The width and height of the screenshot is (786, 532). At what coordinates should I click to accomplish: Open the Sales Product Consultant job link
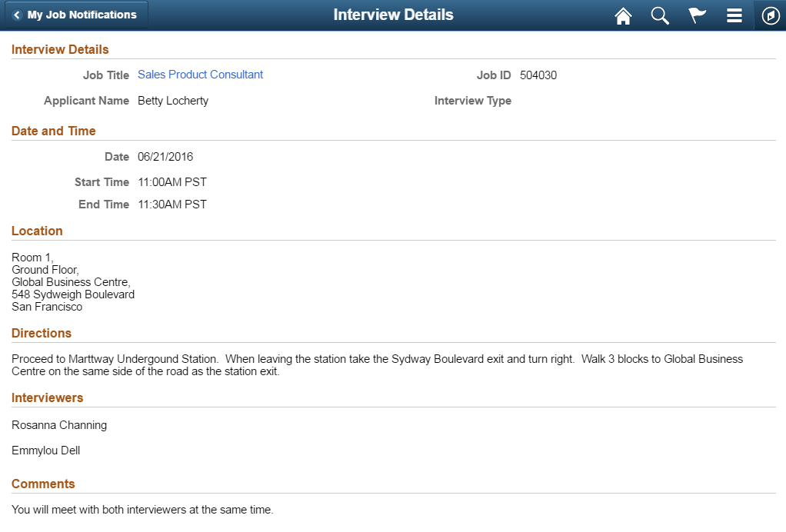point(200,75)
